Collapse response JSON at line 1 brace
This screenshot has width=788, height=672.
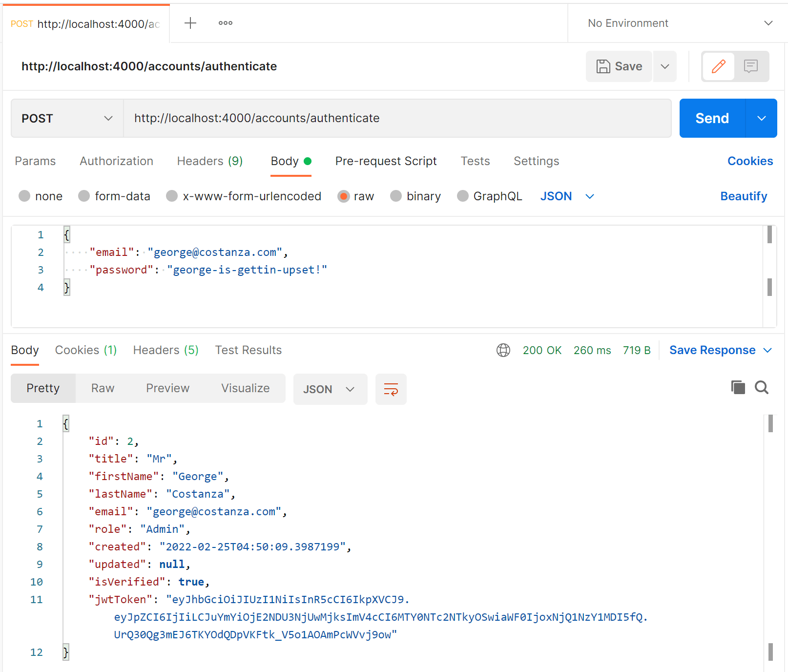pyautogui.click(x=66, y=424)
